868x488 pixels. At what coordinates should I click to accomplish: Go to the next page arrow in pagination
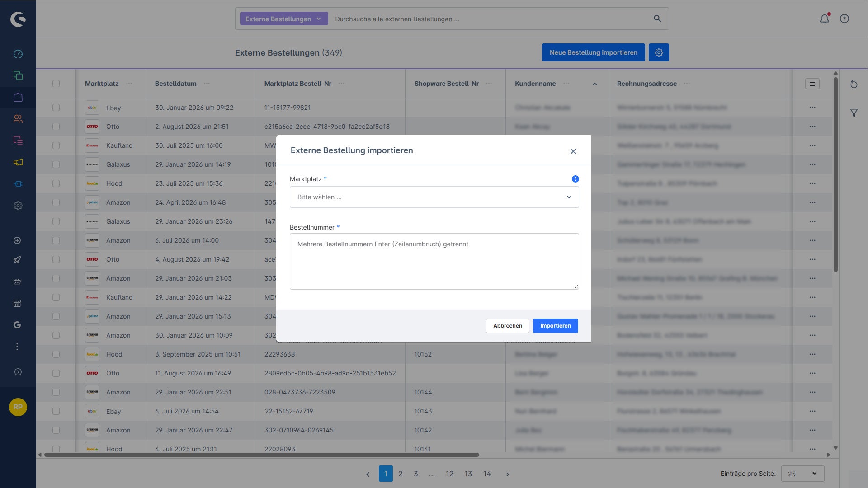click(507, 474)
